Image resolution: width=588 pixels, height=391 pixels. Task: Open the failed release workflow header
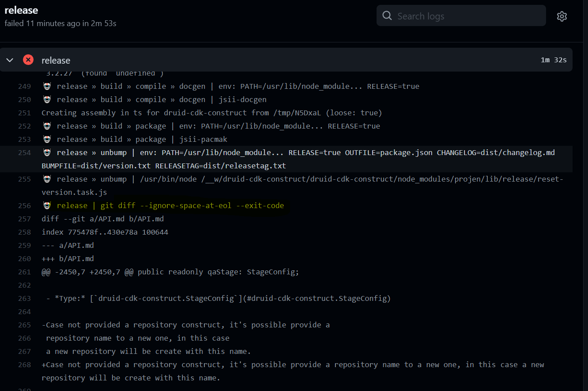pos(21,10)
